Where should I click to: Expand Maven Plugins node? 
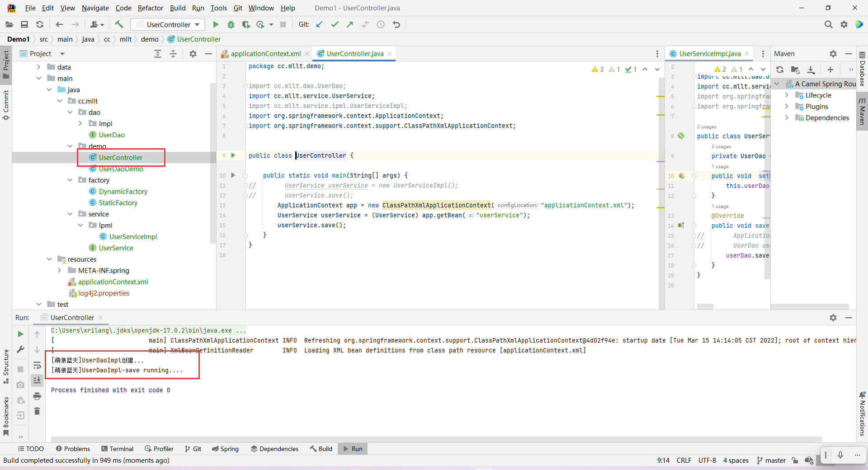[x=787, y=106]
